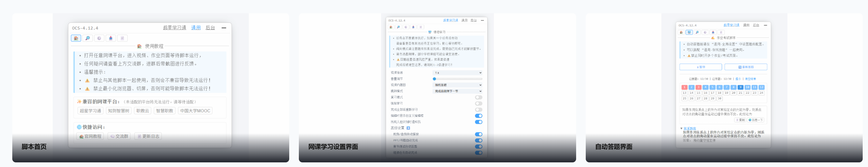Click the download-tray icon in the 脚本首页 panel toolbar
The image size is (868, 167).
pos(111,38)
